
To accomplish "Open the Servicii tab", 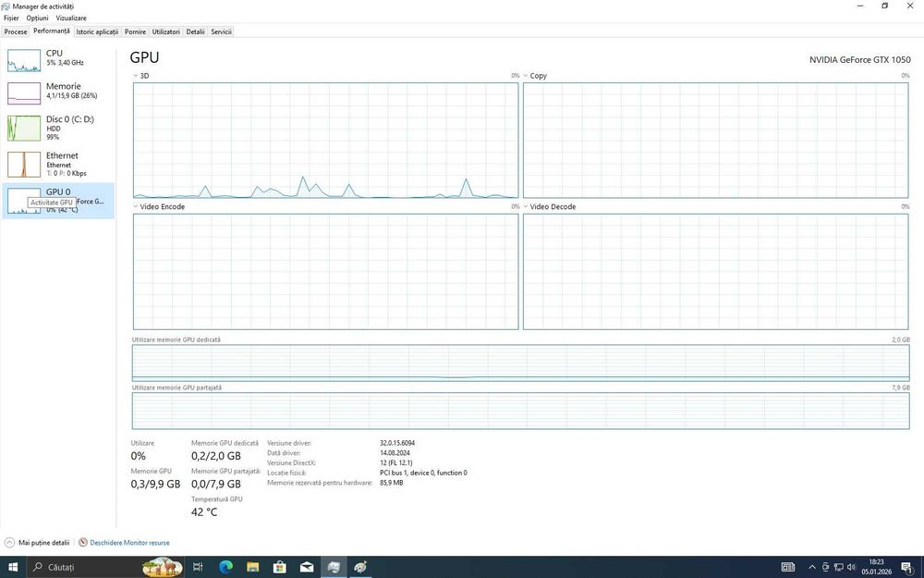I will pyautogui.click(x=221, y=31).
